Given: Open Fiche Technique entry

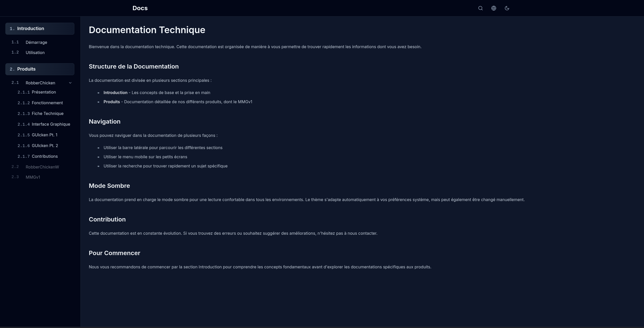Looking at the screenshot, I should tap(47, 113).
